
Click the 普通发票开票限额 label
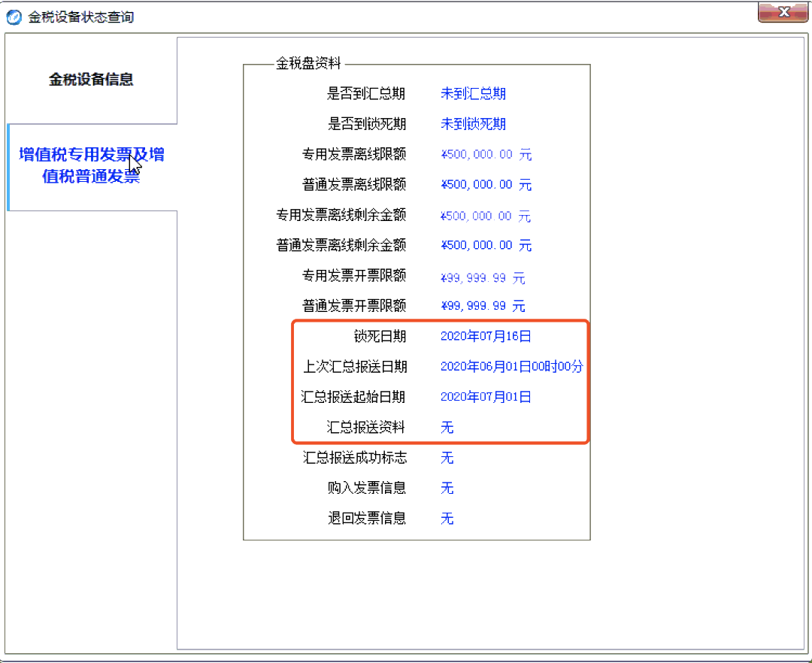pos(354,306)
